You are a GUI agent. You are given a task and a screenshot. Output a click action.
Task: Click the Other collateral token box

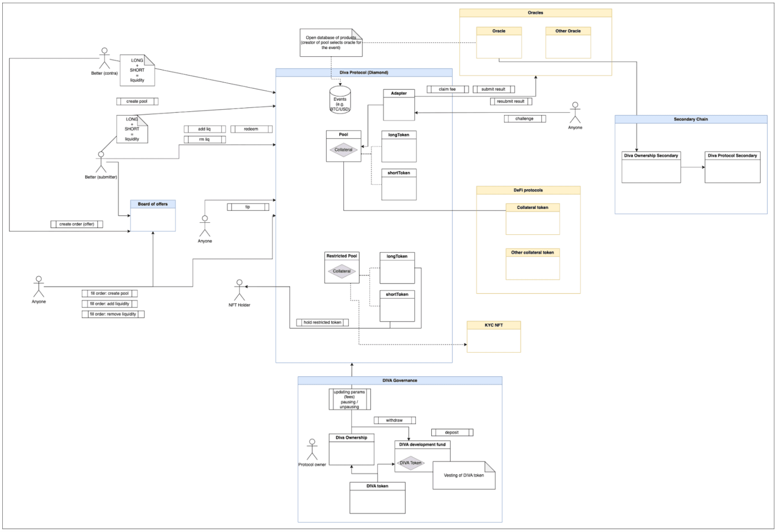[x=533, y=264]
